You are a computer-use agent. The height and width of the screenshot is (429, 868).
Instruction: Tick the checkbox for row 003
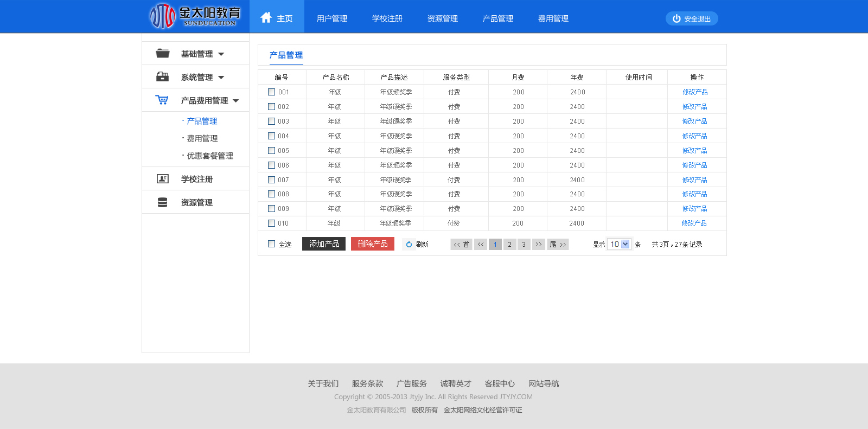(271, 121)
